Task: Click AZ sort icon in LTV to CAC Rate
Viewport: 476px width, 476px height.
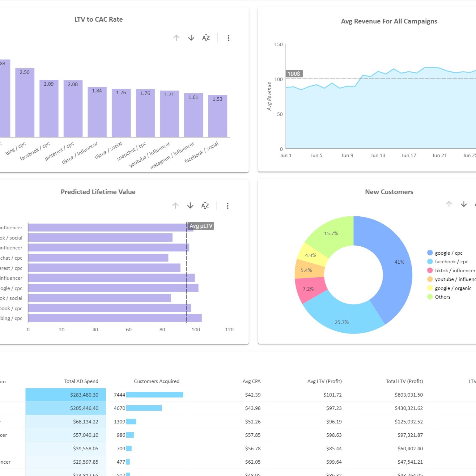Action: (x=206, y=38)
